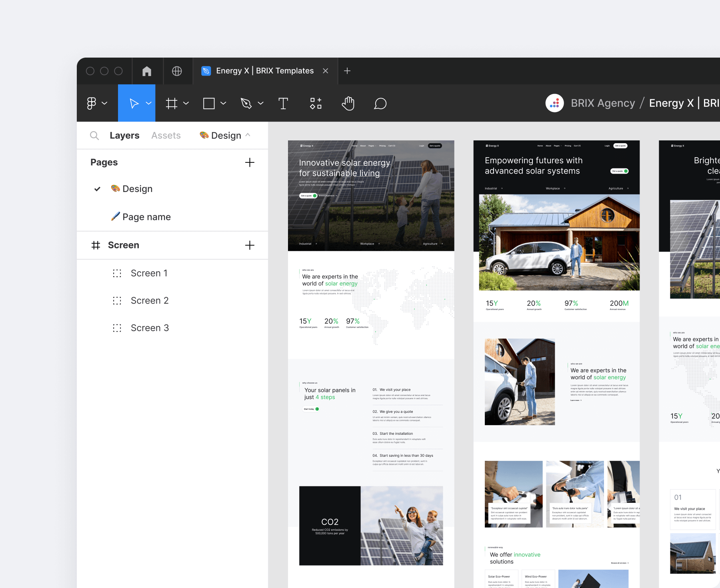Open the comment tool

click(380, 103)
